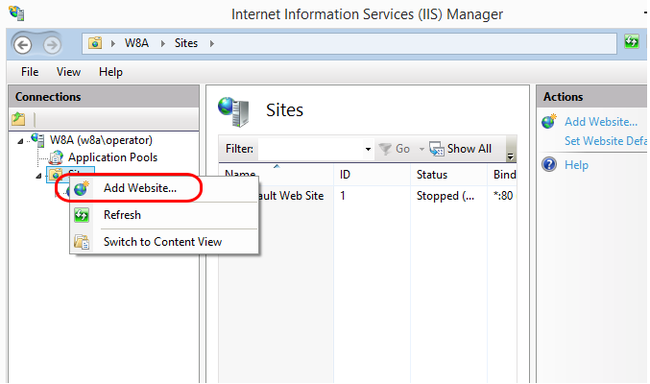Click the Forward navigation arrow button
This screenshot has height=384, width=650.
click(51, 45)
